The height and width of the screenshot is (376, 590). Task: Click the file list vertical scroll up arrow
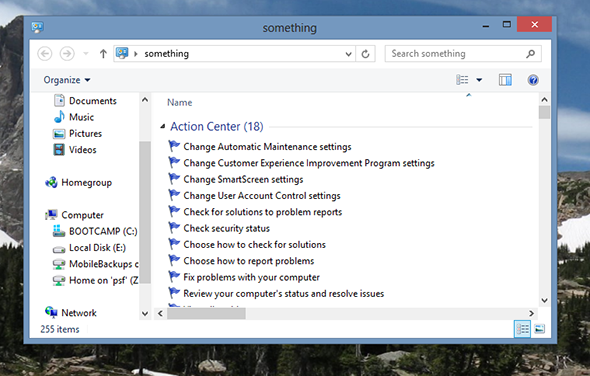tap(544, 100)
